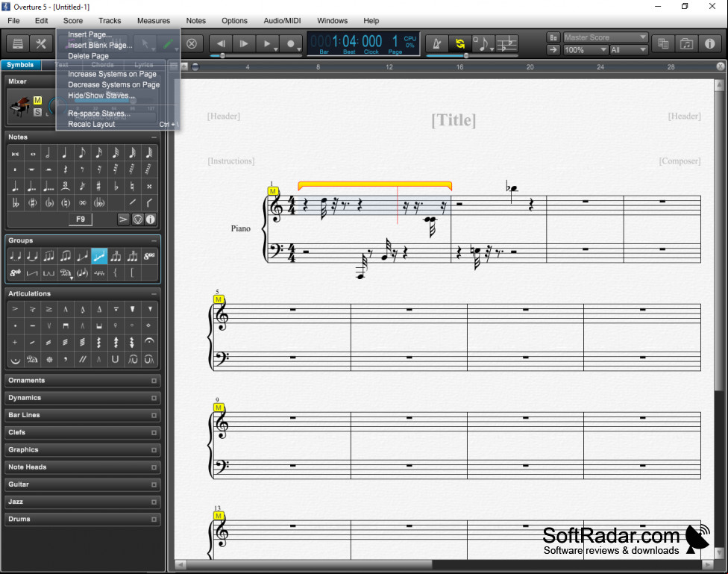Click the measure 5 yellow M marker
Screen dimensions: 728x574
coord(219,299)
